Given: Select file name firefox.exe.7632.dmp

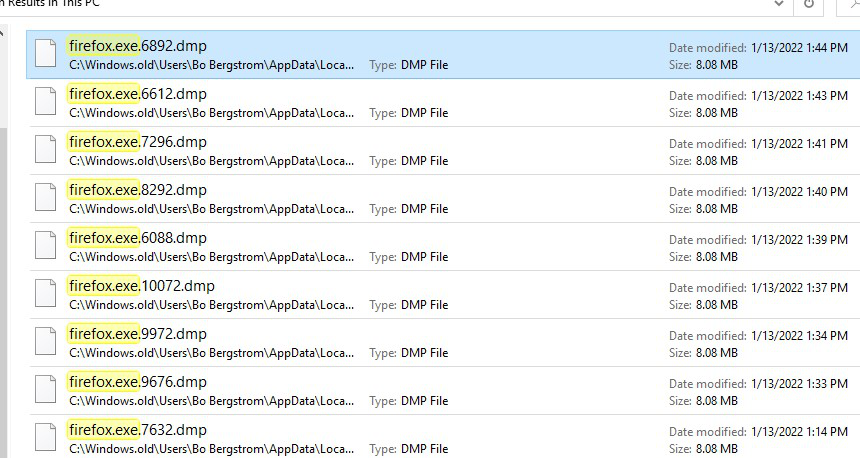Looking at the screenshot, I should coord(138,430).
